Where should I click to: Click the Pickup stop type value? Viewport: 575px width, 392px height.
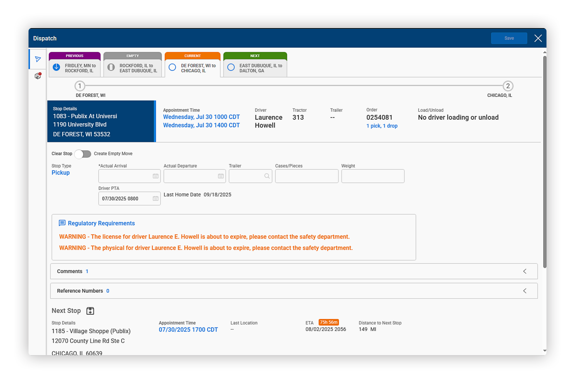pos(60,173)
